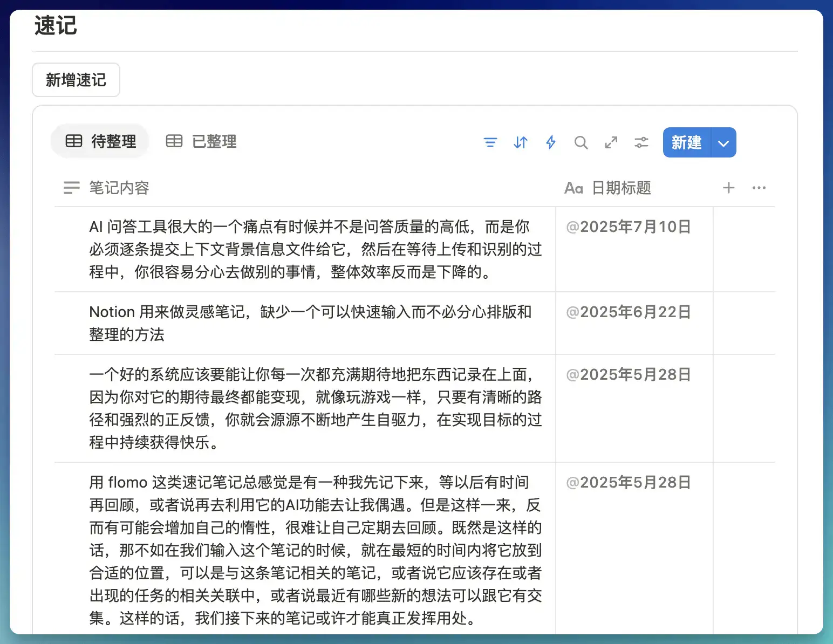This screenshot has height=644, width=833.
Task: Open the filter icon in database toolbar
Action: coord(490,142)
